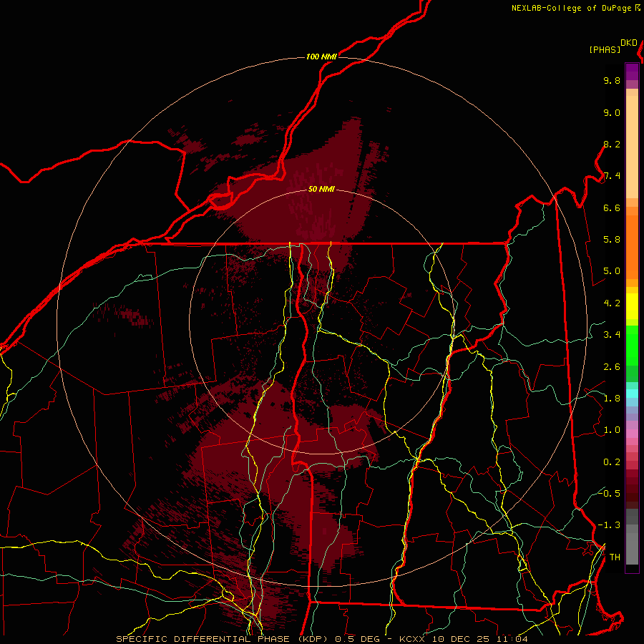The width and height of the screenshot is (644, 644).
Task: Click the 9.0 value on the legend
Action: coord(612,112)
